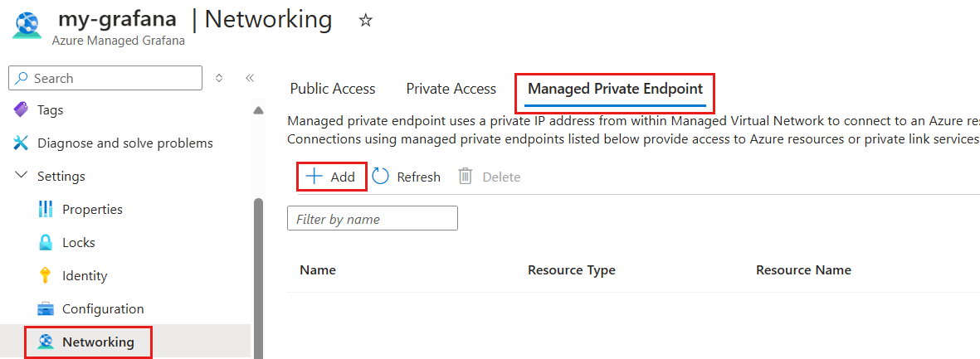Select the Managed Private Endpoint tab

(x=616, y=89)
